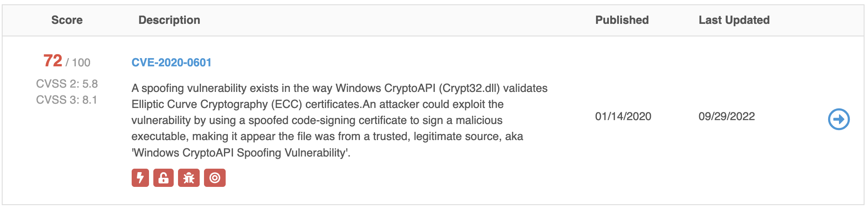Viewport: 868px width, 209px height.
Task: Sort by the Last Updated column header
Action: pyautogui.click(x=734, y=20)
